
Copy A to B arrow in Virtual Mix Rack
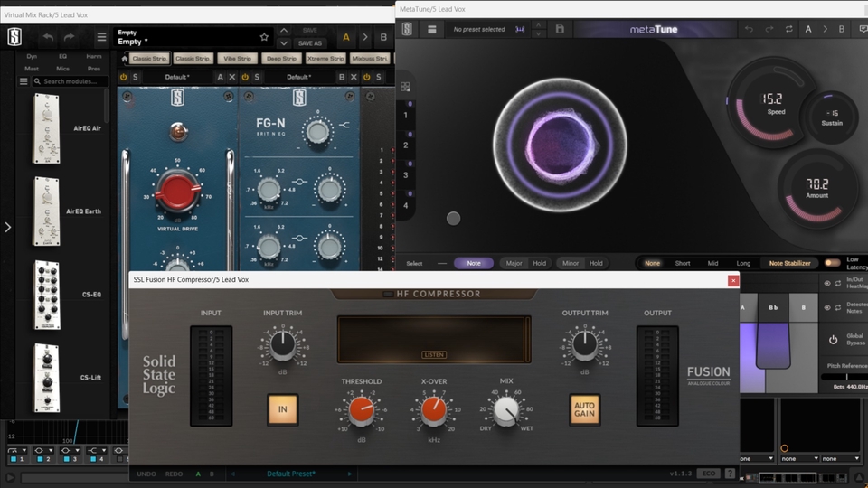[x=364, y=37]
